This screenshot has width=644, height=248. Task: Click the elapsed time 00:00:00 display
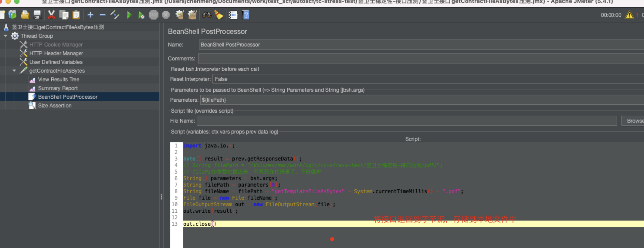pyautogui.click(x=611, y=15)
